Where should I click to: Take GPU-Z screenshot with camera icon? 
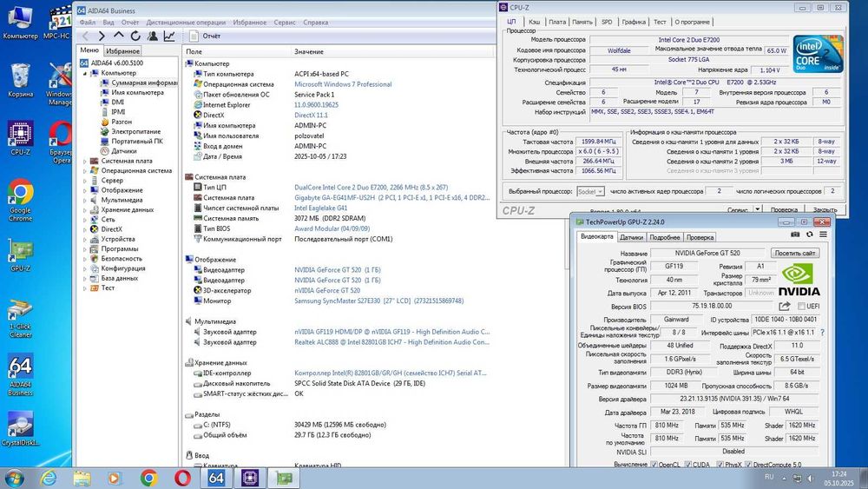795,235
